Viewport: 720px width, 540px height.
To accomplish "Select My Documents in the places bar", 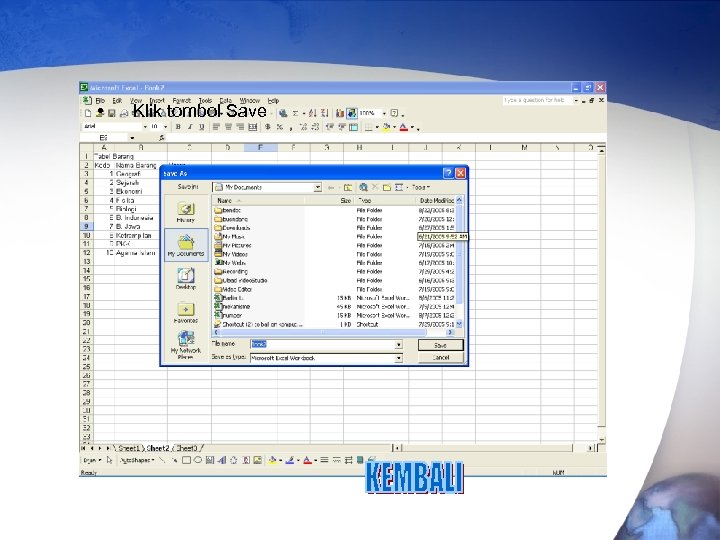I will pyautogui.click(x=186, y=246).
